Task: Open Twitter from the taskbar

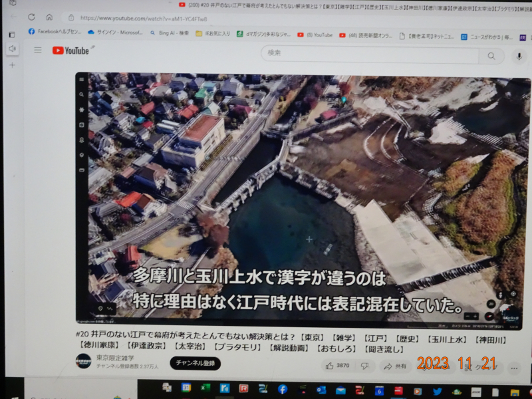Action: click(x=438, y=392)
